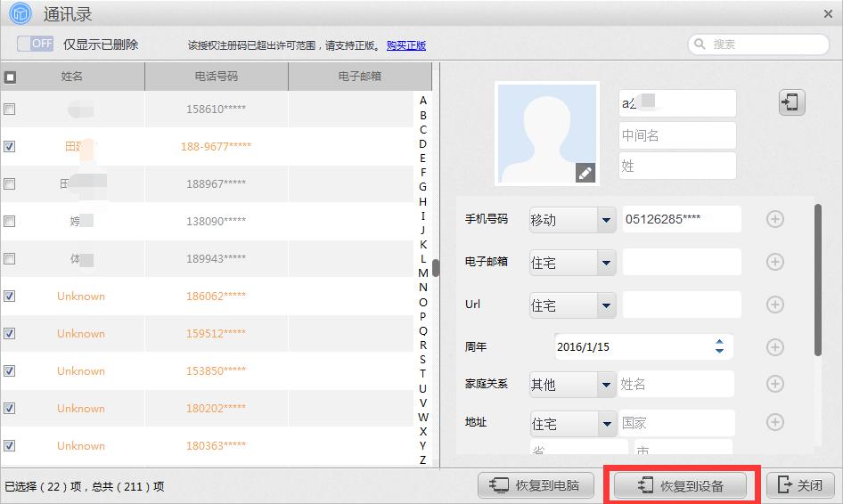Add another anniversary (周年) with plus icon
843x504 pixels.
(x=774, y=347)
